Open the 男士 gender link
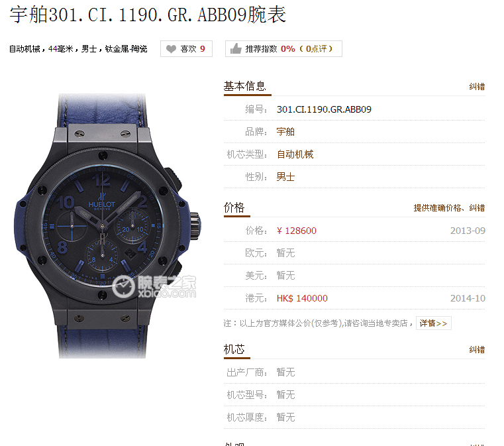 point(285,177)
